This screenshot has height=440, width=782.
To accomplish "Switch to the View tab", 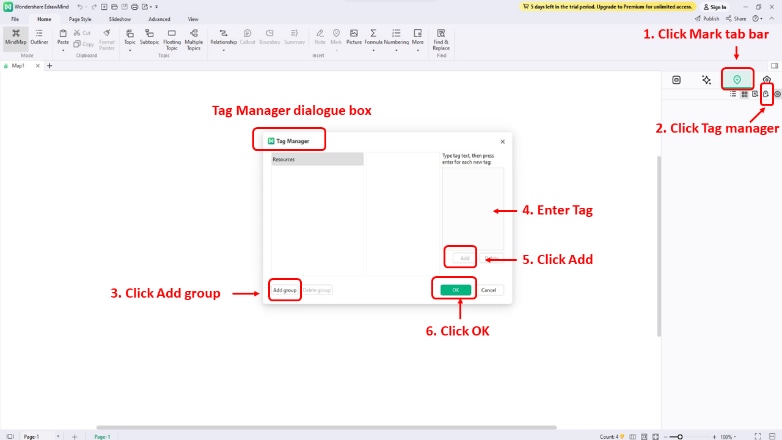I will (x=193, y=19).
